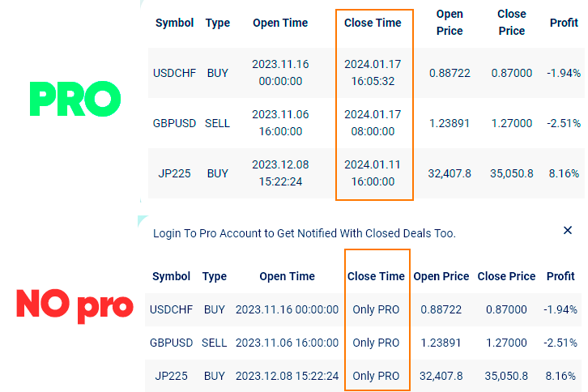Click Only PRO in the lower GBPUSD row
The width and height of the screenshot is (588, 392).
pos(376,343)
